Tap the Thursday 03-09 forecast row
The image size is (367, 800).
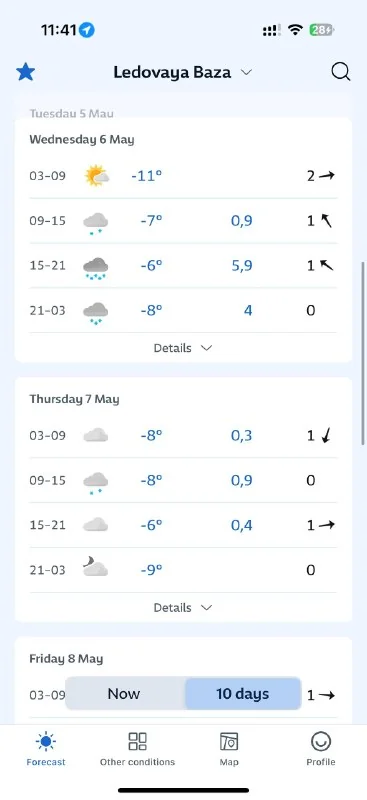(183, 436)
